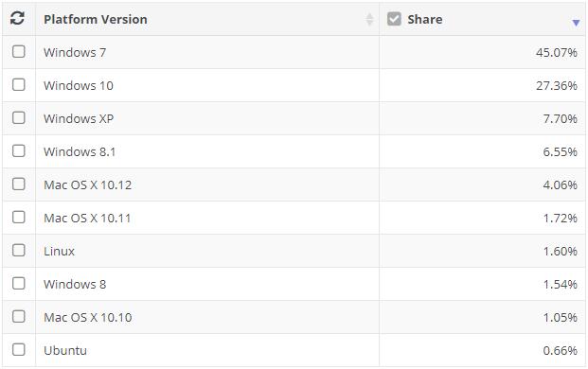Click the Ubuntu platform name

point(65,351)
